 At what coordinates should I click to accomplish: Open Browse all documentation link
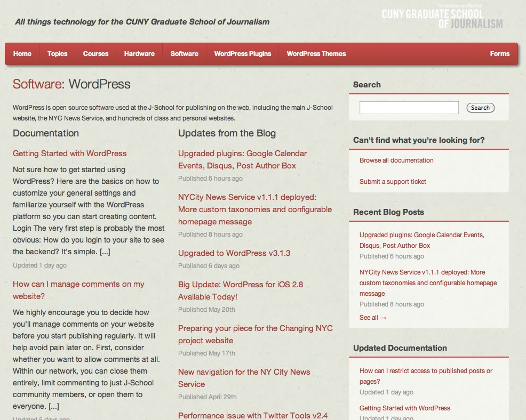pos(396,160)
